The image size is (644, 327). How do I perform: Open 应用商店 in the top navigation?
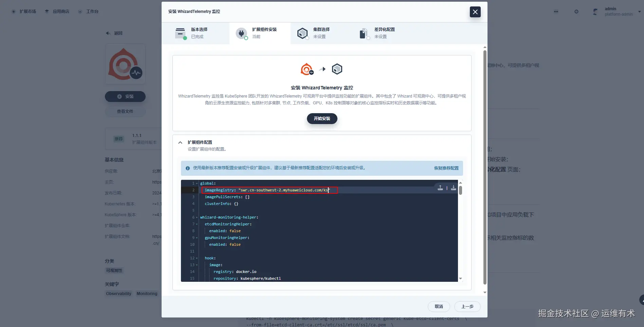[57, 12]
